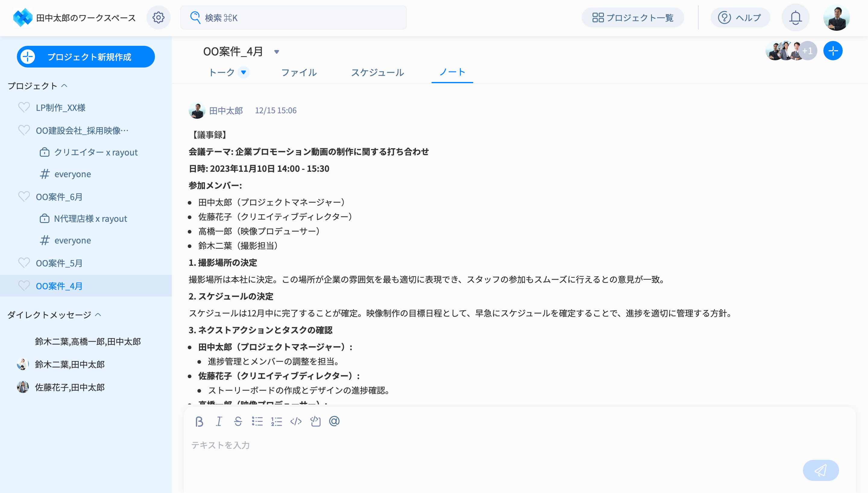Toggle the heart on OO案件_6月
The width and height of the screenshot is (868, 493).
coord(24,196)
